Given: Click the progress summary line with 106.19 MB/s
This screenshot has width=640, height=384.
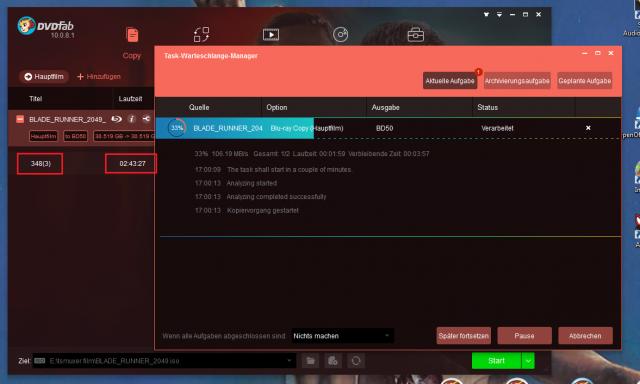Looking at the screenshot, I should coord(312,154).
